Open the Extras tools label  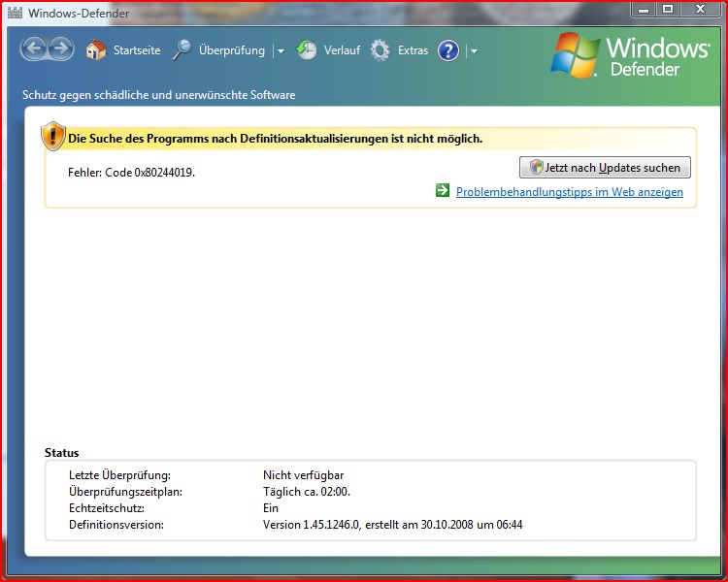pyautogui.click(x=413, y=50)
